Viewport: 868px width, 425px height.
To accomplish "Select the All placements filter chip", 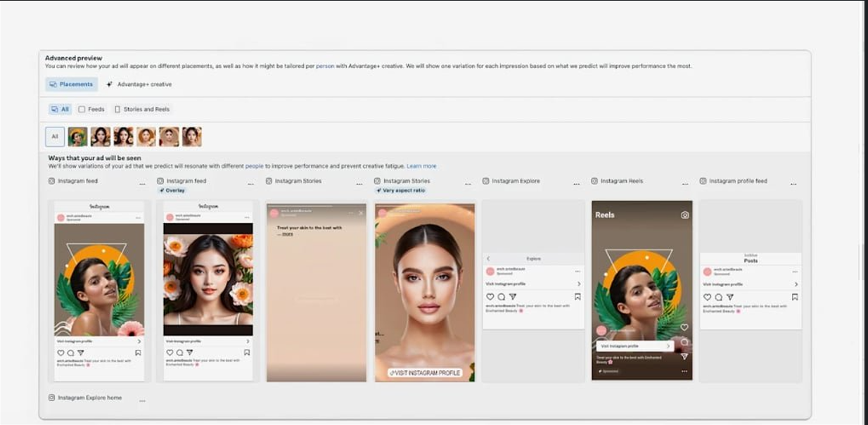I will click(60, 109).
